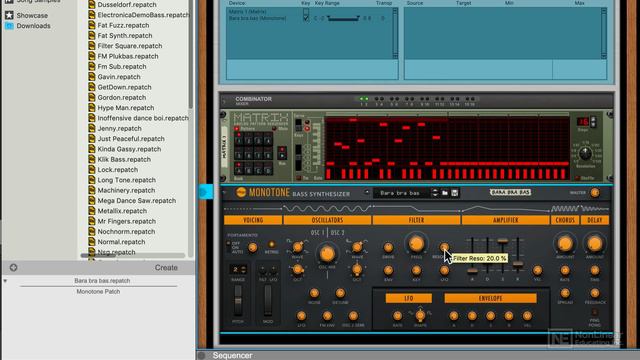Toggle the Key checkbox for Bara bra bas device
Screen dimensions: 640x360
[x=306, y=18]
